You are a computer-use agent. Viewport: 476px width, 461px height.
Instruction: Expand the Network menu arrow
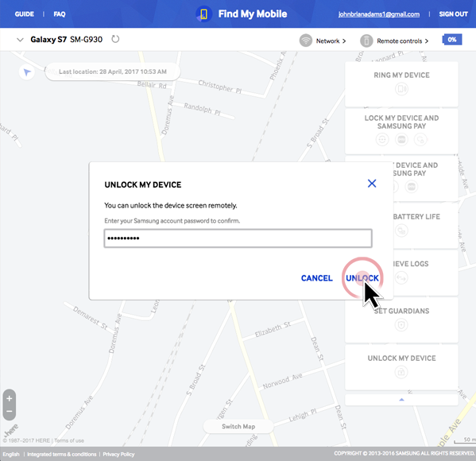(344, 41)
